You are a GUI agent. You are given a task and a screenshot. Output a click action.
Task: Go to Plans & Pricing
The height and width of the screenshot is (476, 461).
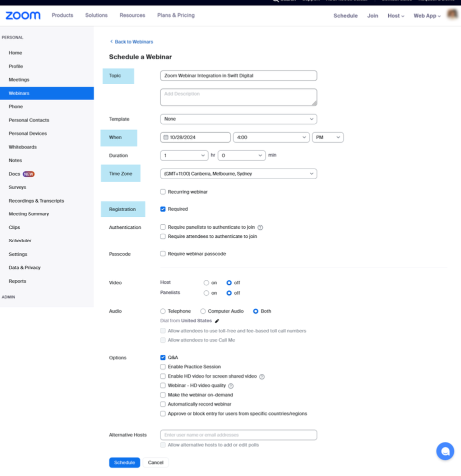tap(176, 15)
